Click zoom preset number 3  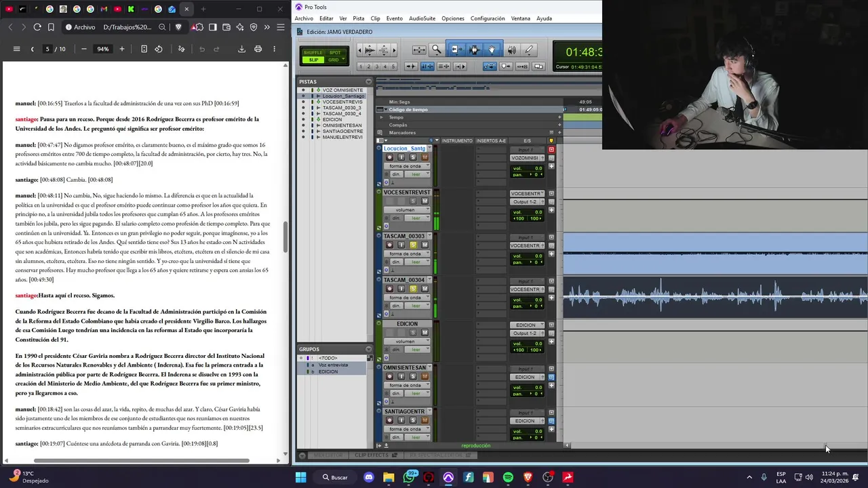377,66
